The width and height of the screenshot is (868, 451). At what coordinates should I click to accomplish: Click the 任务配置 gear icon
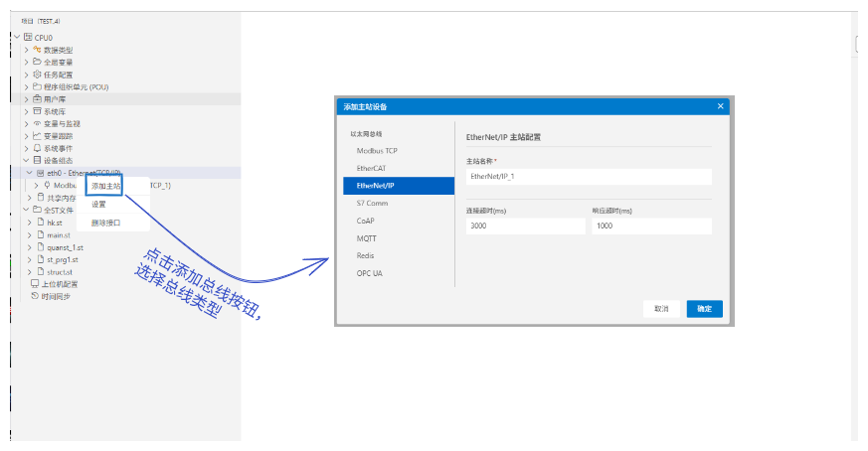click(37, 75)
